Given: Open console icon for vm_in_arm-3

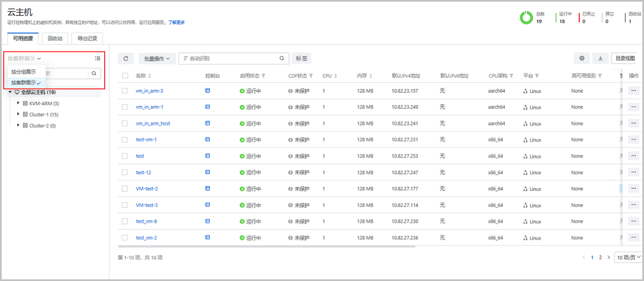Looking at the screenshot, I should tap(208, 91).
